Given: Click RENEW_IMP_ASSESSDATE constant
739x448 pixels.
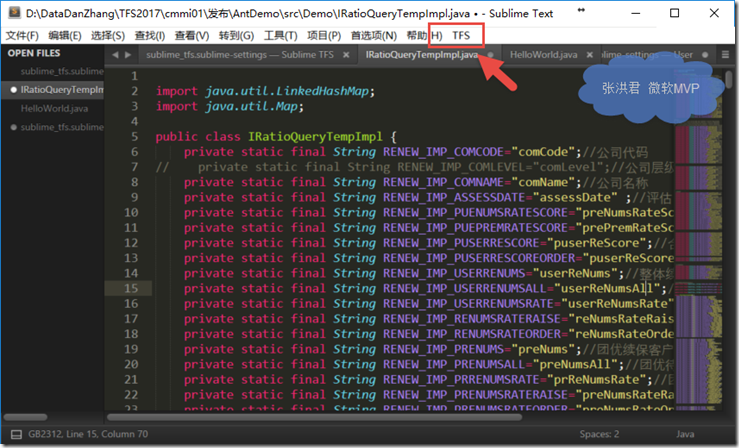Looking at the screenshot, I should 454,197.
